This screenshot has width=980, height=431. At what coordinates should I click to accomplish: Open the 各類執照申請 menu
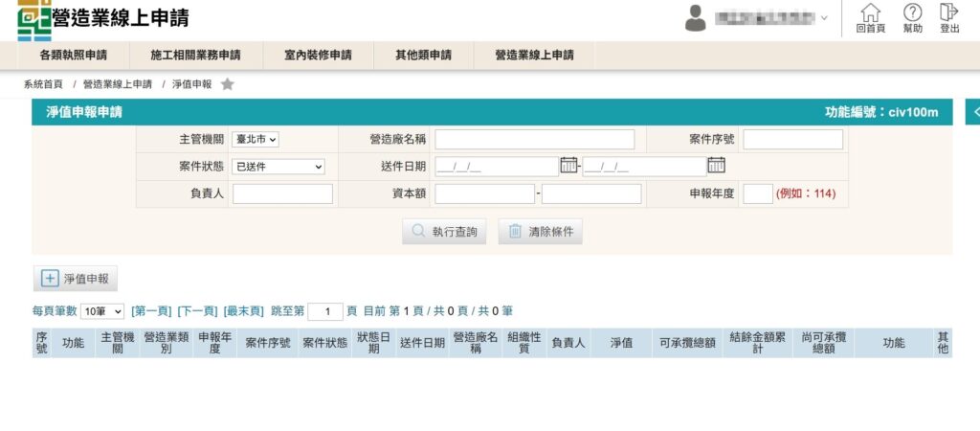(x=73, y=56)
